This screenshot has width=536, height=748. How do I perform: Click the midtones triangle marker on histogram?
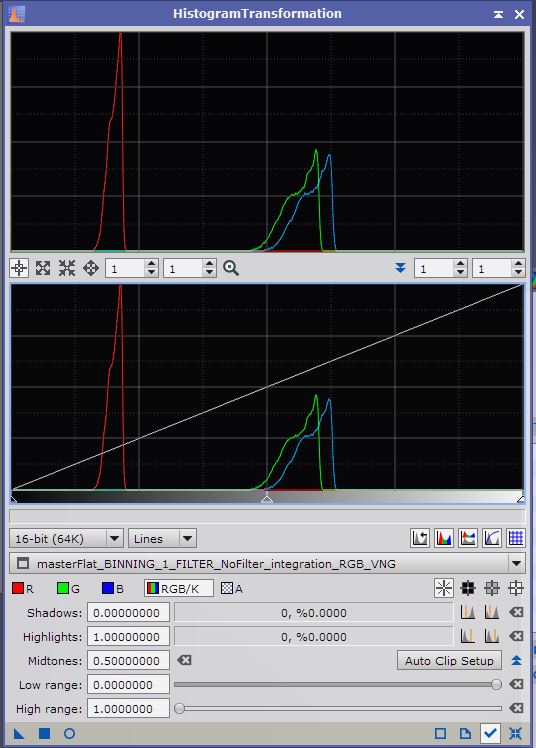tap(267, 498)
